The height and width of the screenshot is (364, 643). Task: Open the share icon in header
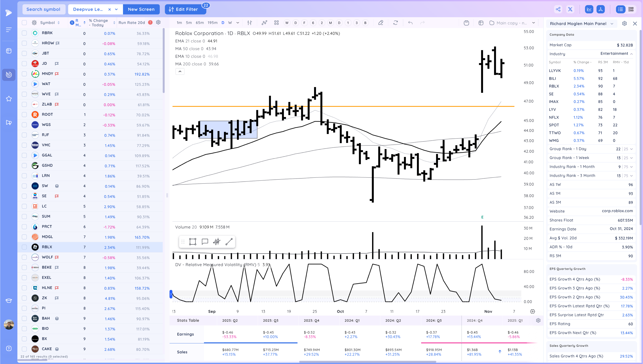click(558, 9)
